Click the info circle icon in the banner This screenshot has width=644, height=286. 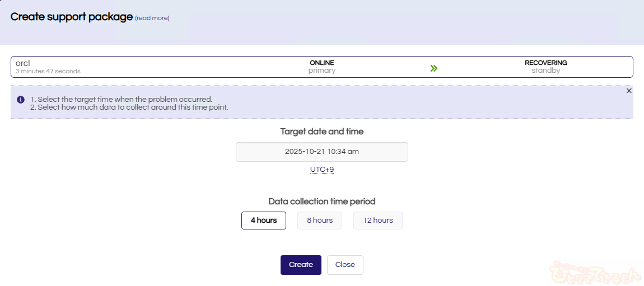tap(21, 100)
